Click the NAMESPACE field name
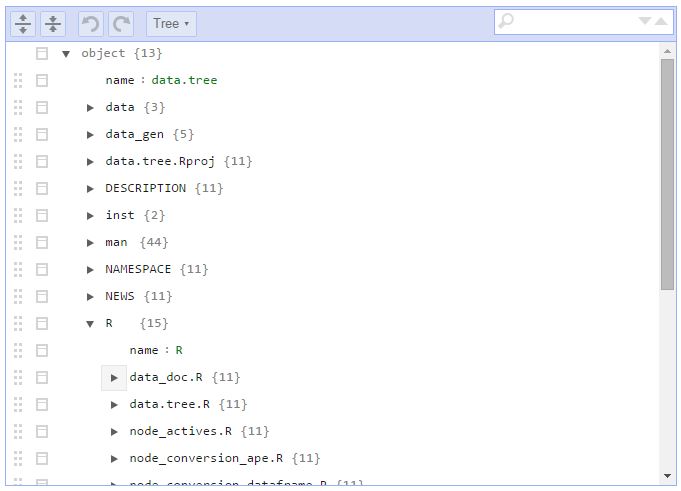The width and height of the screenshot is (681, 491). [138, 269]
